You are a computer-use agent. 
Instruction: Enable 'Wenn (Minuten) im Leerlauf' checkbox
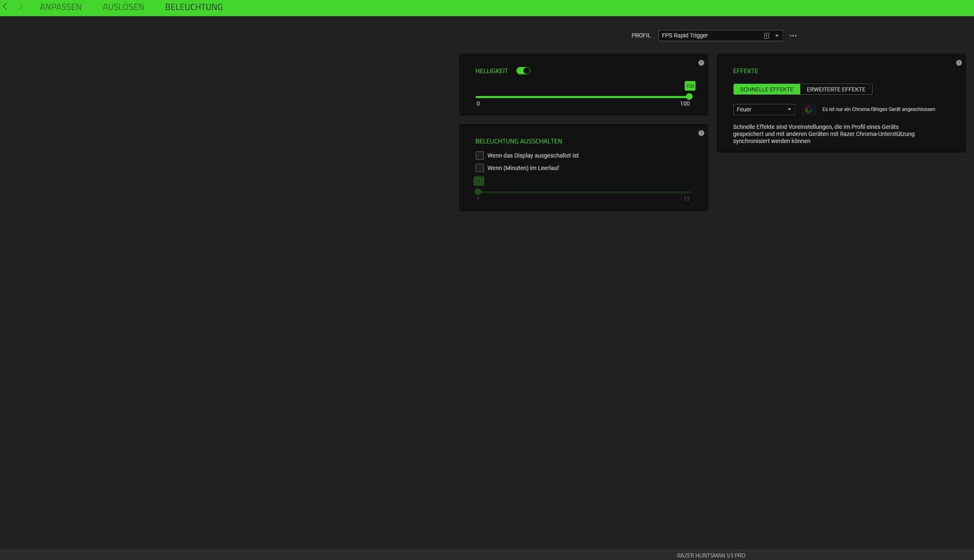479,168
